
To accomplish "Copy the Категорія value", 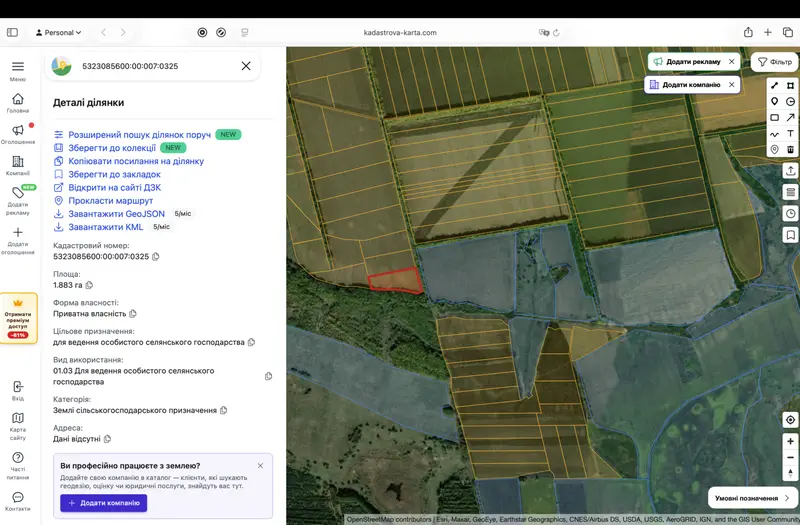I will (223, 410).
